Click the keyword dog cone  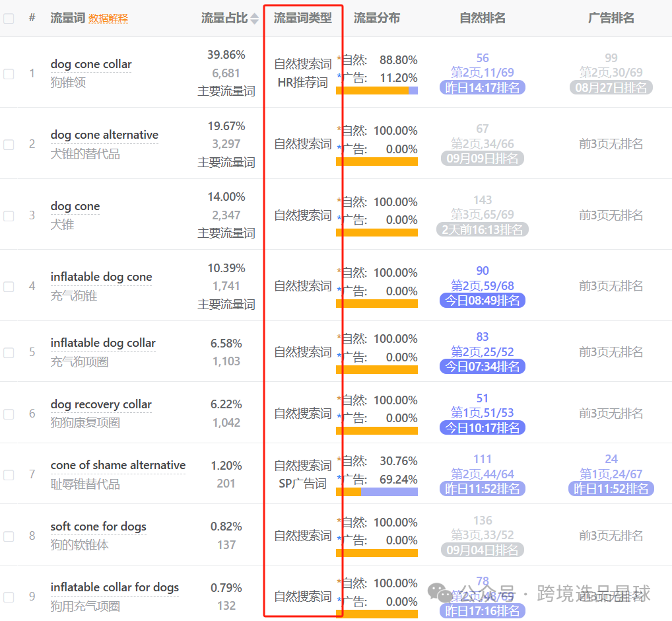(x=75, y=206)
